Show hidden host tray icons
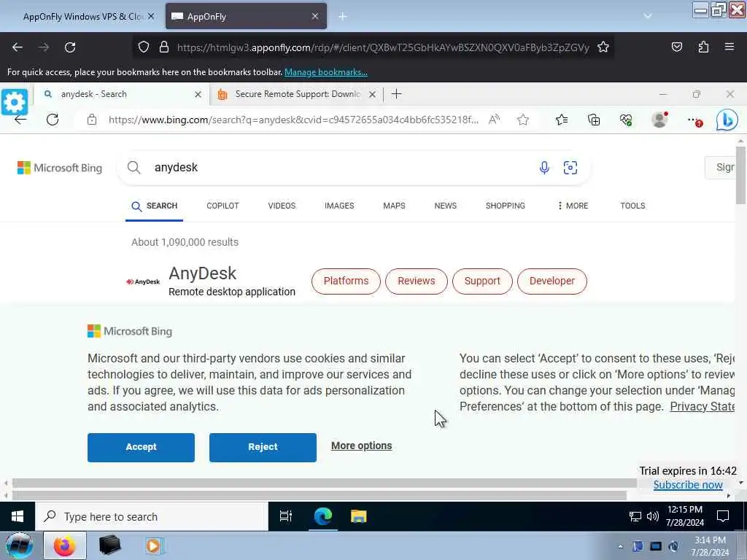The width and height of the screenshot is (747, 560). (x=620, y=547)
